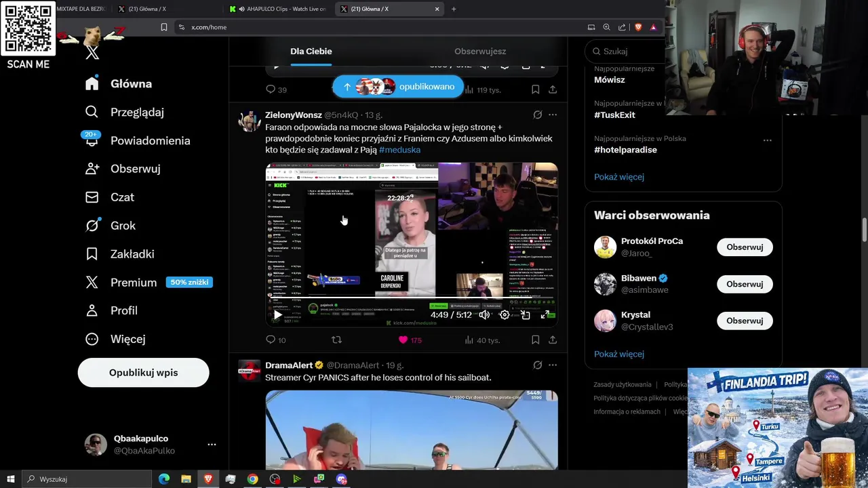Switch to Obserwujesz tab
Screen dimensions: 868x488
480,52
